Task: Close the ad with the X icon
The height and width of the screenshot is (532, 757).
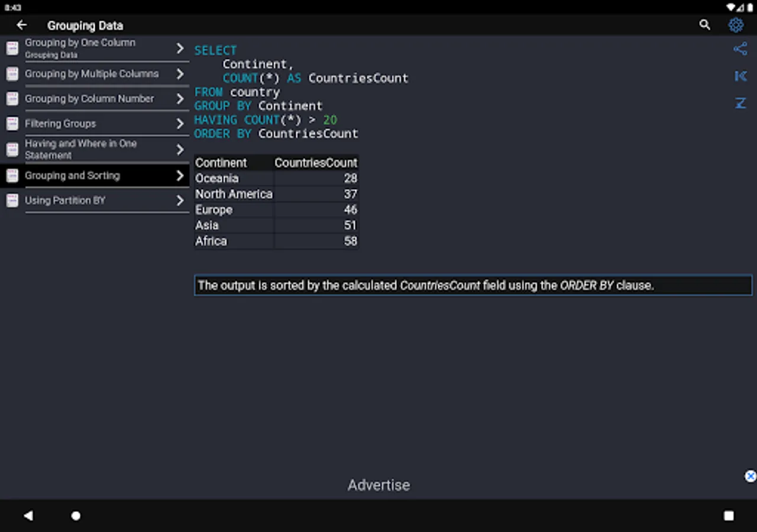Action: click(750, 476)
